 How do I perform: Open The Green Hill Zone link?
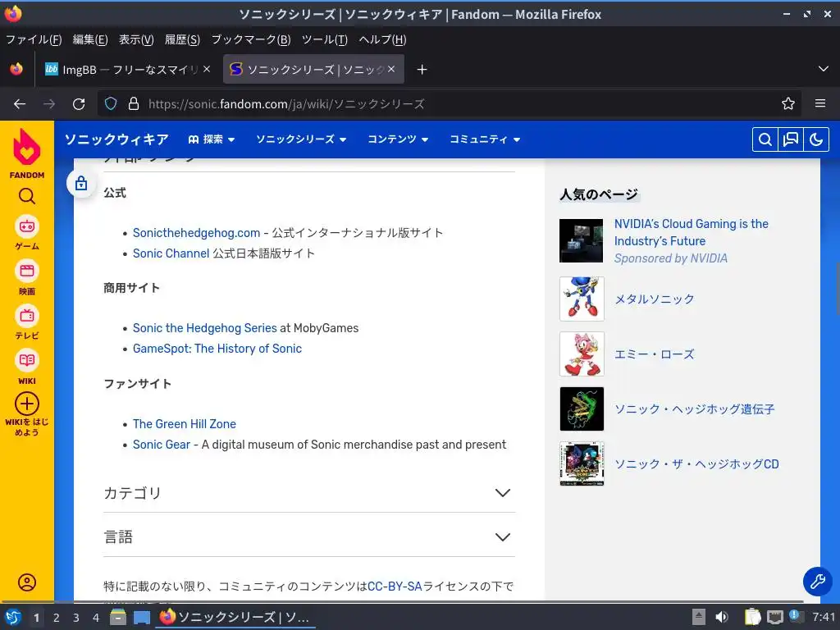(x=185, y=424)
